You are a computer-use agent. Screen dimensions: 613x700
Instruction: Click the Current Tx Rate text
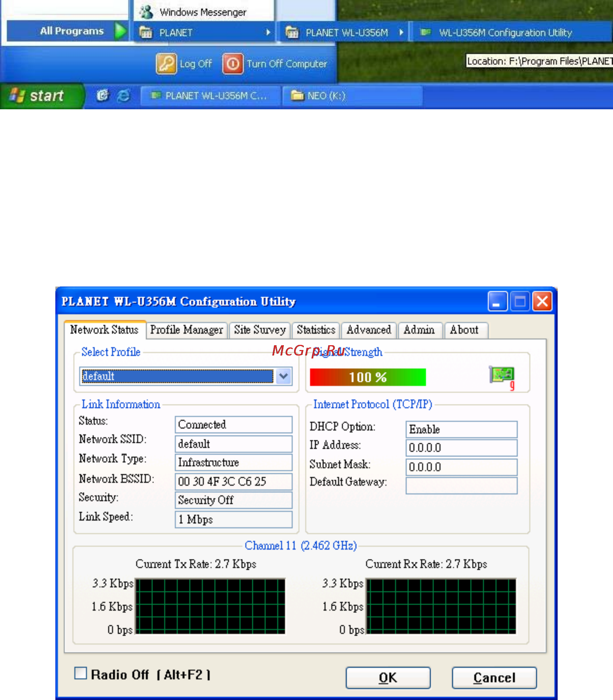click(196, 564)
